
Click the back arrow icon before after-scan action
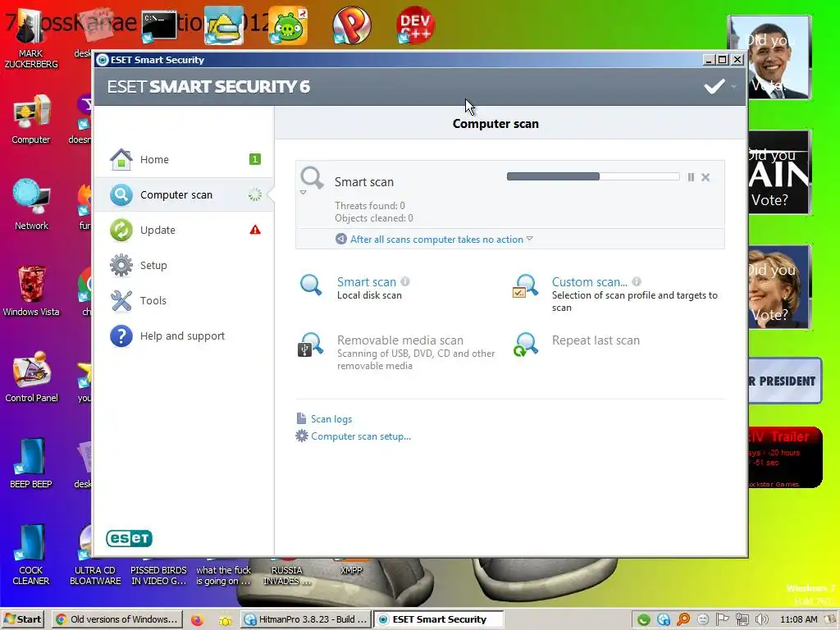(x=340, y=239)
